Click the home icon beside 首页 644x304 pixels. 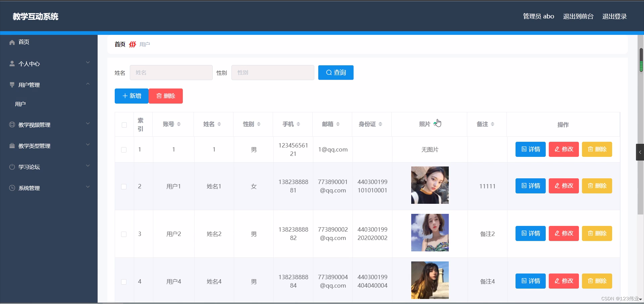pos(12,42)
